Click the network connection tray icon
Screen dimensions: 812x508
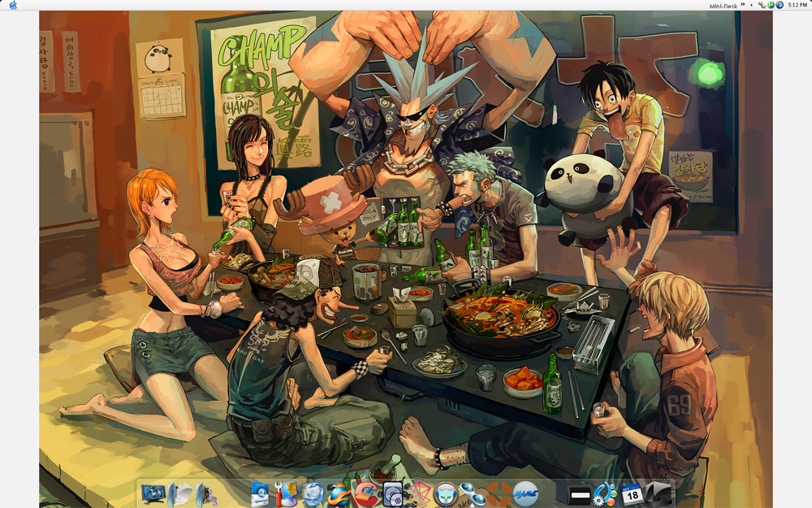(761, 5)
